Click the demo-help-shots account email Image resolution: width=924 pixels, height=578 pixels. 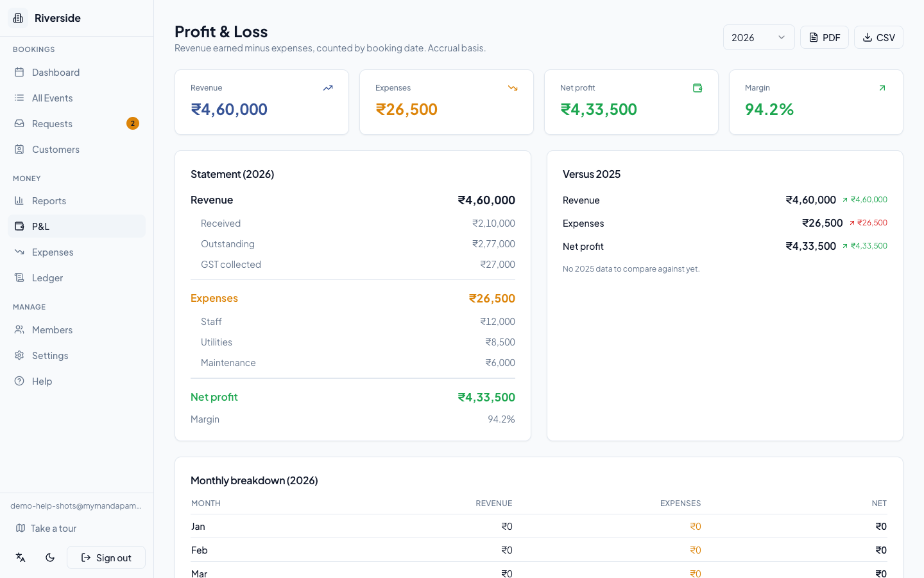click(76, 505)
